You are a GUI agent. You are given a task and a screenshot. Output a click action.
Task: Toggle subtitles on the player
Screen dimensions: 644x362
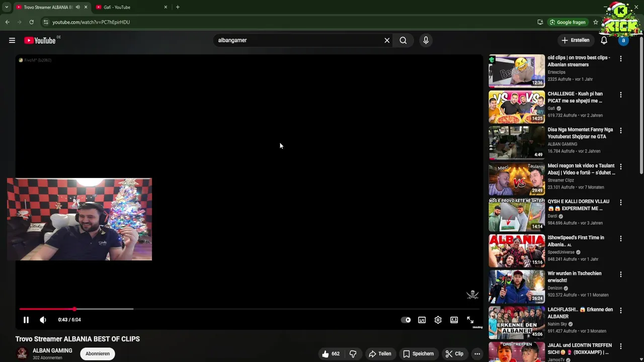coord(422,320)
